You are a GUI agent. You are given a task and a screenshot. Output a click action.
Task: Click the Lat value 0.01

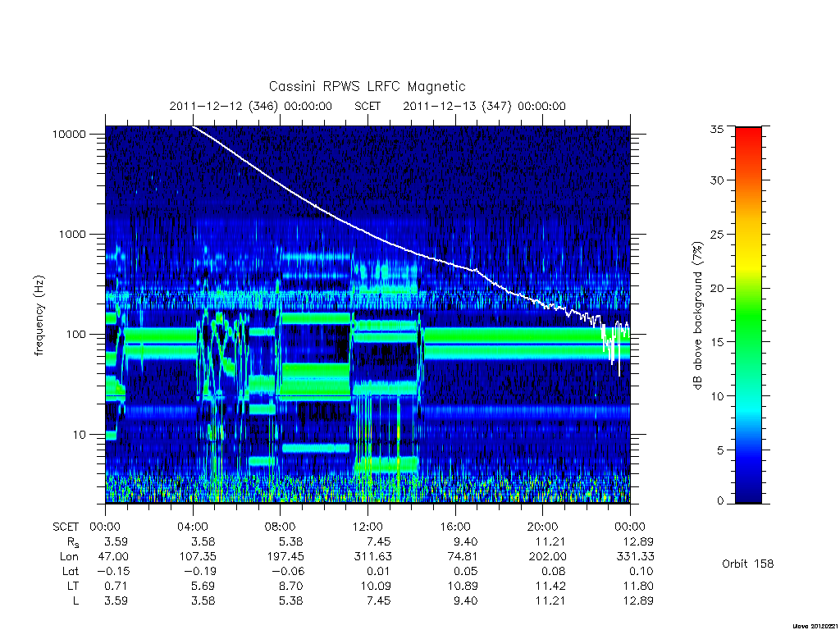378,571
